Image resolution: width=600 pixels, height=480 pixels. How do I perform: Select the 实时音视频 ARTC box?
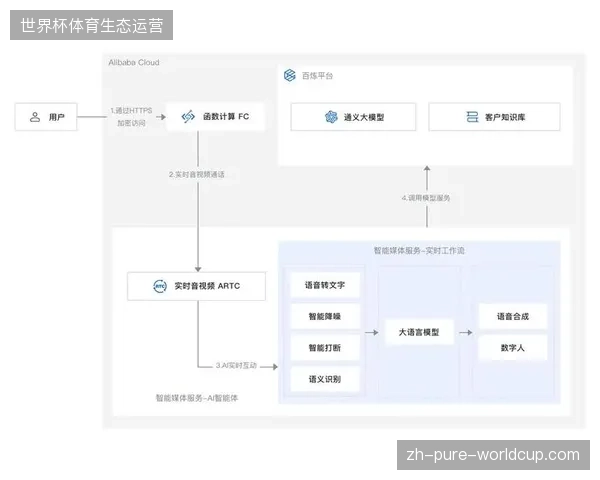[x=196, y=286]
